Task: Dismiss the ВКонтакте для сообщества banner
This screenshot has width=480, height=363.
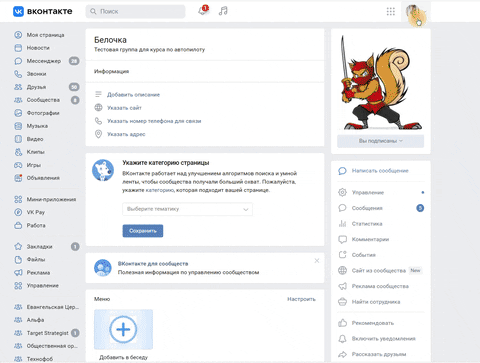Action: [317, 261]
